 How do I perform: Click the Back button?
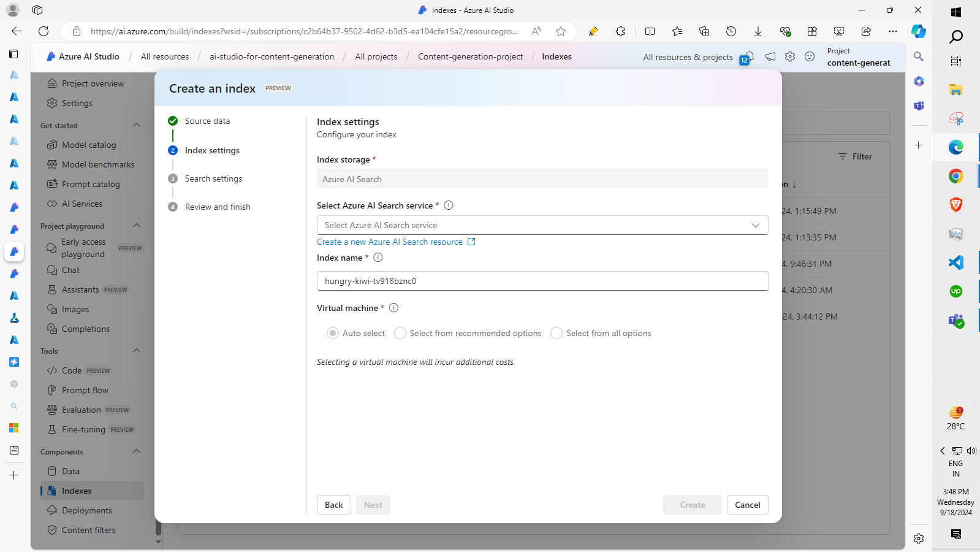pos(334,505)
